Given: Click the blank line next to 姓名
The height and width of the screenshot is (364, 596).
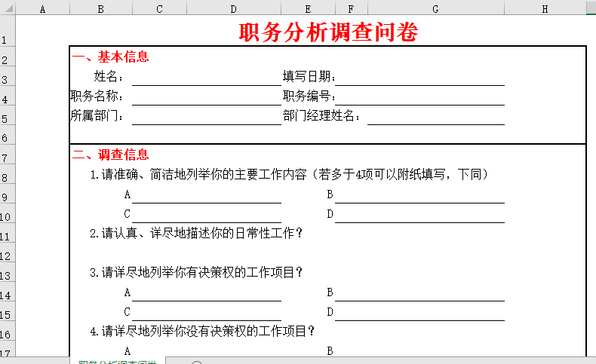Looking at the screenshot, I should pos(207,77).
